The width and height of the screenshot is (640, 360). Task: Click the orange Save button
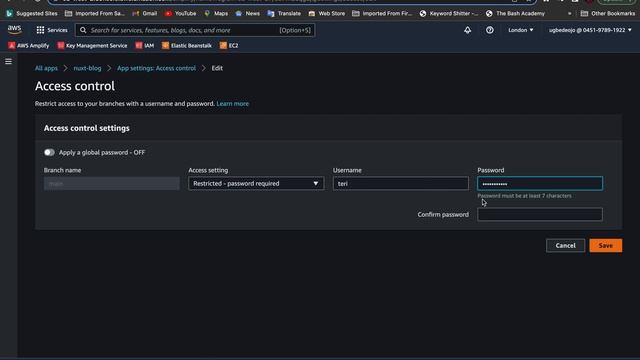606,245
